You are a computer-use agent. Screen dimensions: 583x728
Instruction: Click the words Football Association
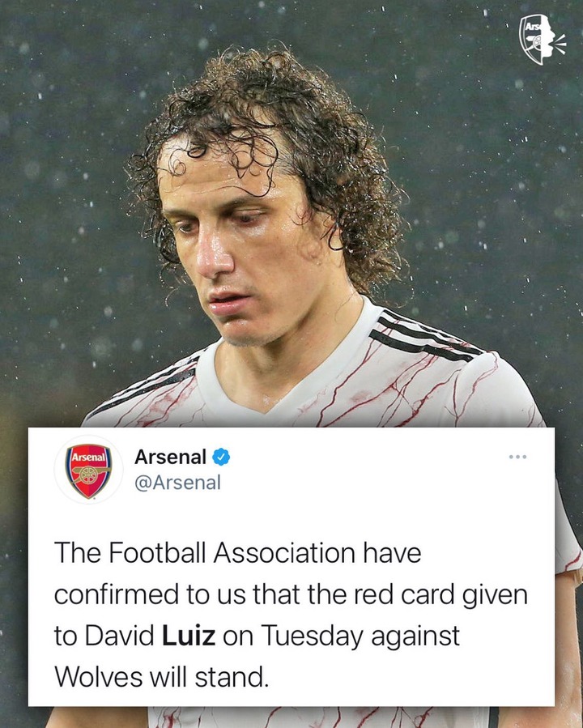(232, 552)
